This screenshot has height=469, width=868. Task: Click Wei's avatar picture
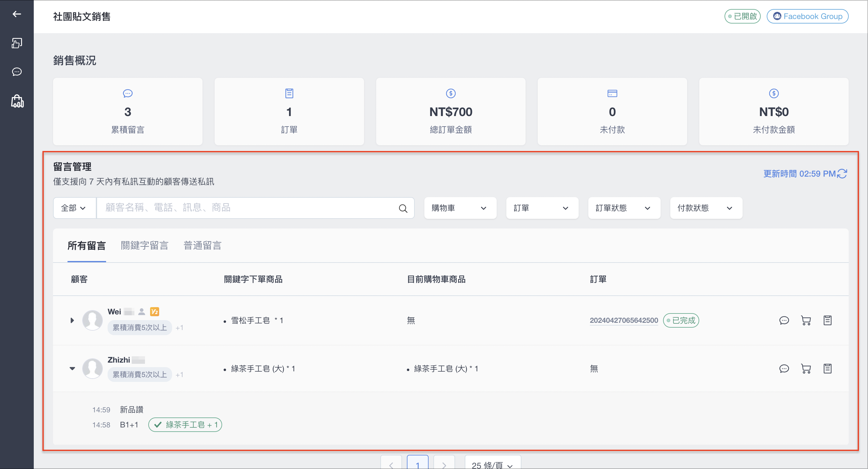click(x=93, y=320)
